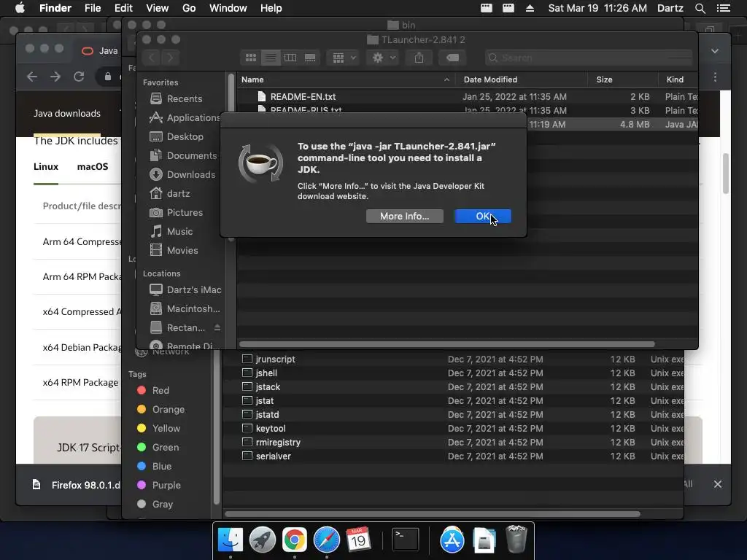Switch Finder to column view
The width and height of the screenshot is (747, 560).
click(x=290, y=58)
